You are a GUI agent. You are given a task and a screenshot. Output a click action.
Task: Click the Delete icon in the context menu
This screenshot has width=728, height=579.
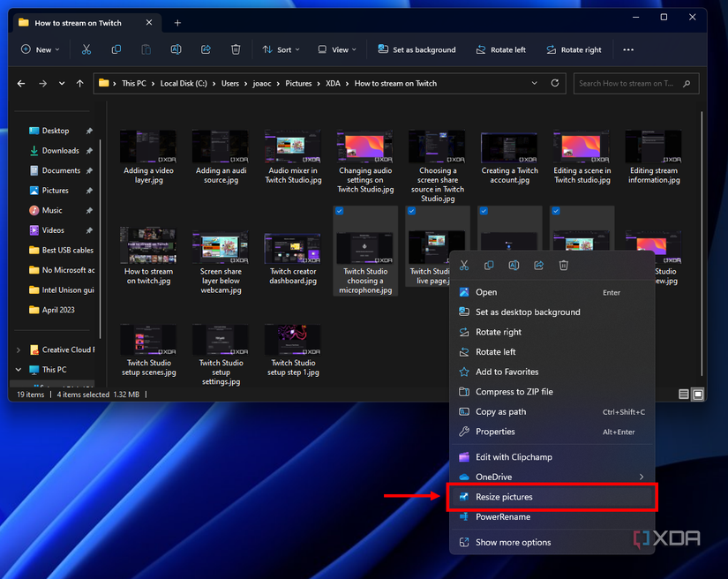(x=564, y=266)
